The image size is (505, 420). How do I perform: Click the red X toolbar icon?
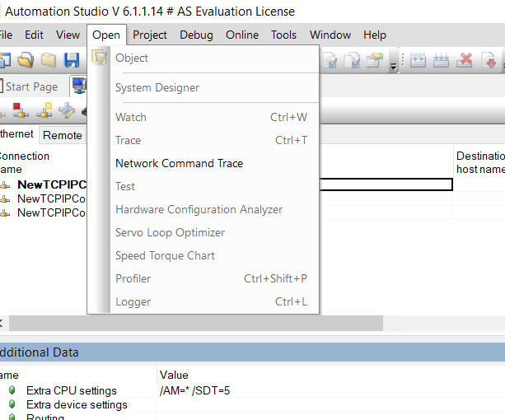pos(465,60)
